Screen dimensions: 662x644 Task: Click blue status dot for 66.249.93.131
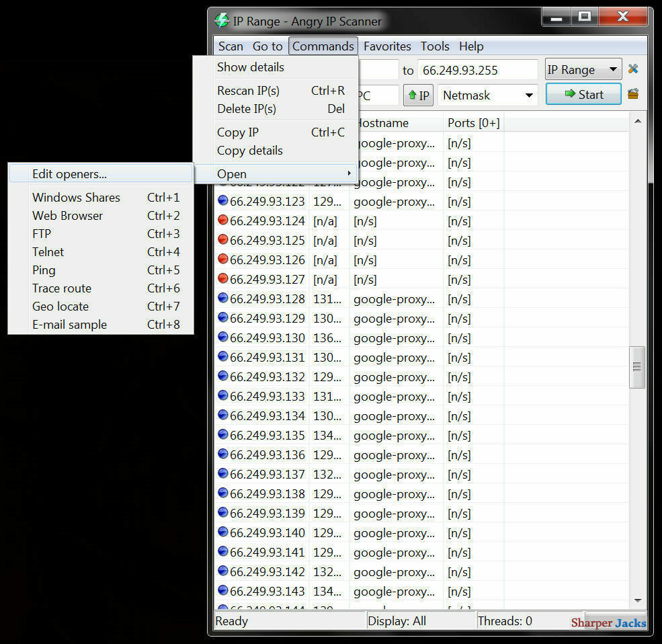223,357
